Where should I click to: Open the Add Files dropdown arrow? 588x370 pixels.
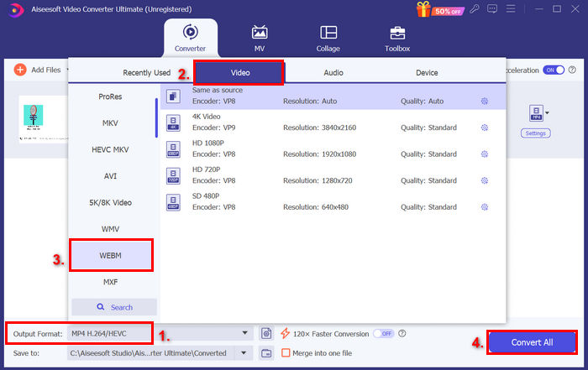(67, 70)
